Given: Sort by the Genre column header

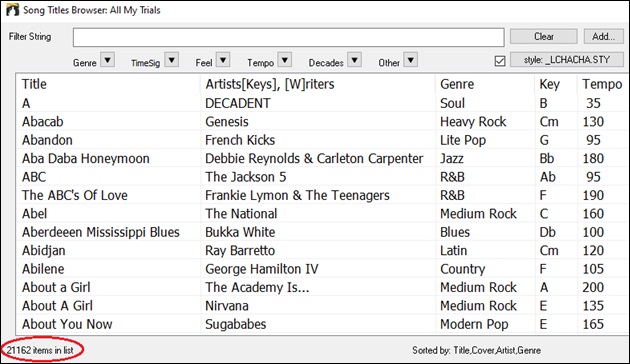Looking at the screenshot, I should click(x=457, y=84).
